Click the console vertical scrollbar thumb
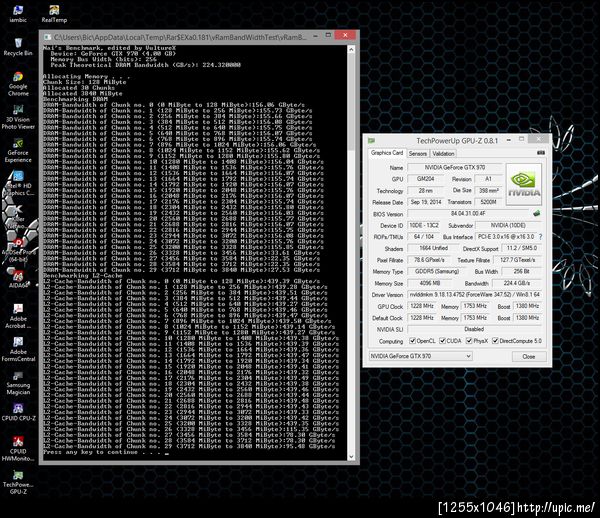600x518 pixels. 351,101
